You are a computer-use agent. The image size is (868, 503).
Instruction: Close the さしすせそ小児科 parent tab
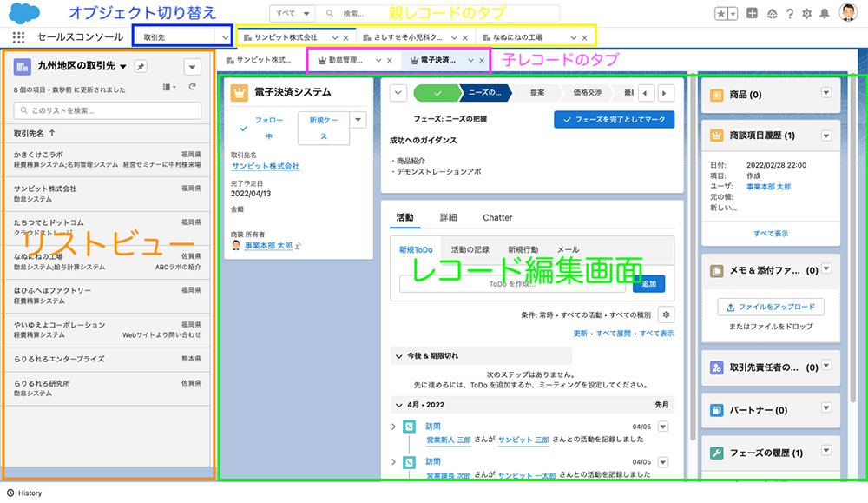pyautogui.click(x=465, y=37)
